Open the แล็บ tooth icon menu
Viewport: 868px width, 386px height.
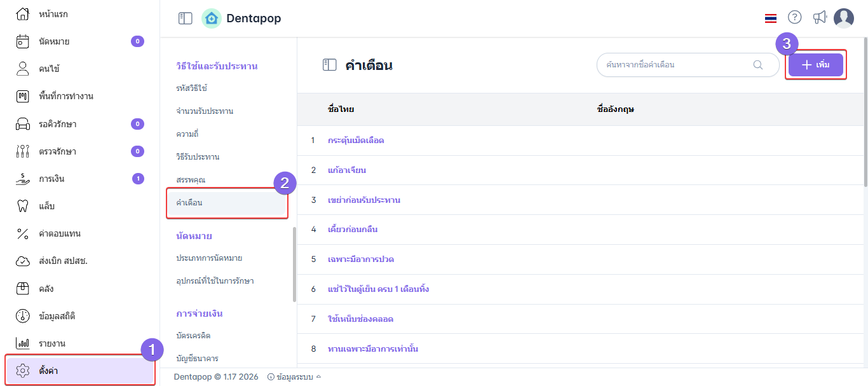(x=23, y=206)
